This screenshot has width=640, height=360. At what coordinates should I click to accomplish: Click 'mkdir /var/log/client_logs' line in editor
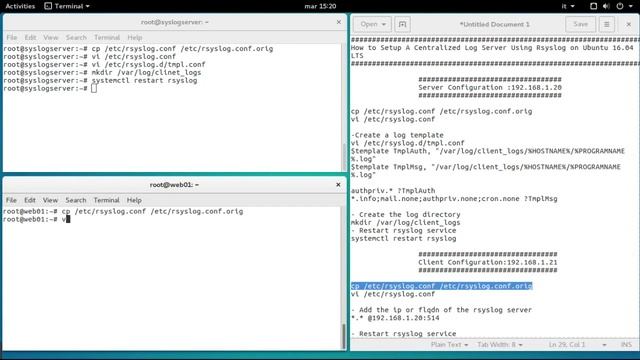coord(405,222)
